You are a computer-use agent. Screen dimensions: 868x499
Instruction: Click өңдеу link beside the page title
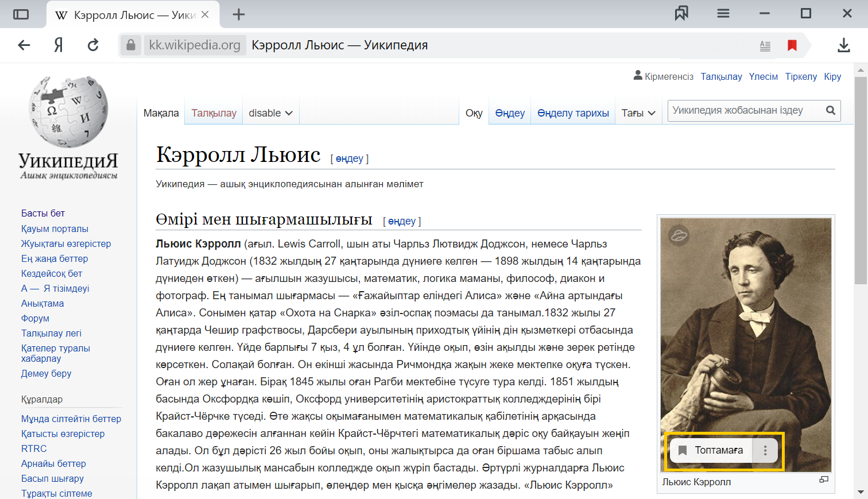(x=349, y=158)
